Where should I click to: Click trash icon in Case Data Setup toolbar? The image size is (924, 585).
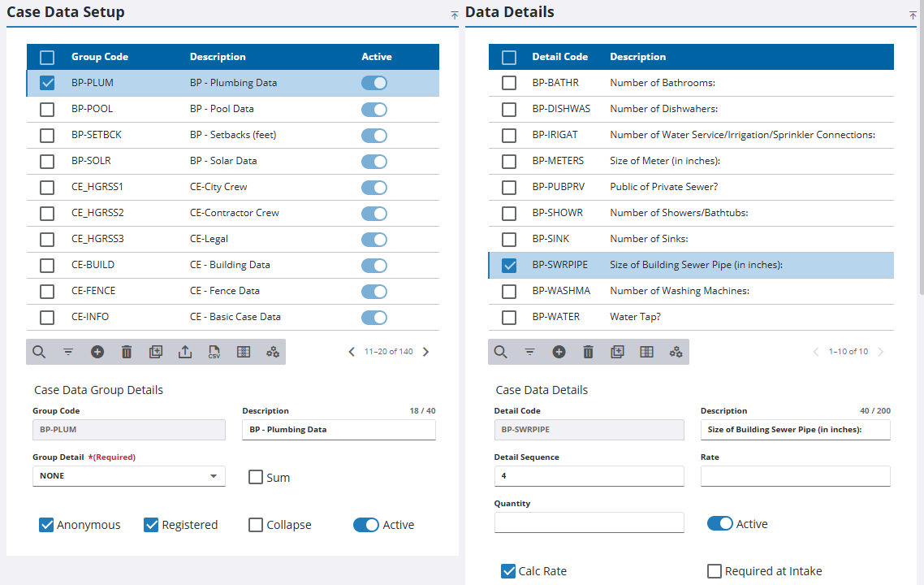click(127, 352)
